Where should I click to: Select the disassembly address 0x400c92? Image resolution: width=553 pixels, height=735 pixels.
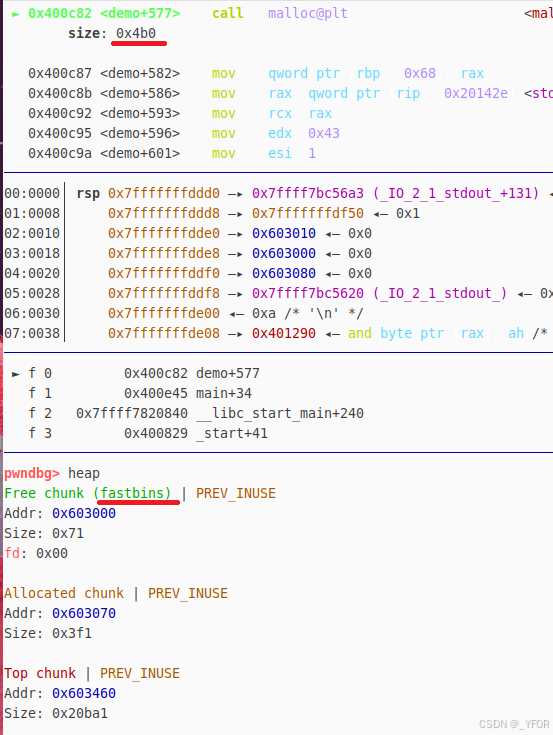(60, 113)
